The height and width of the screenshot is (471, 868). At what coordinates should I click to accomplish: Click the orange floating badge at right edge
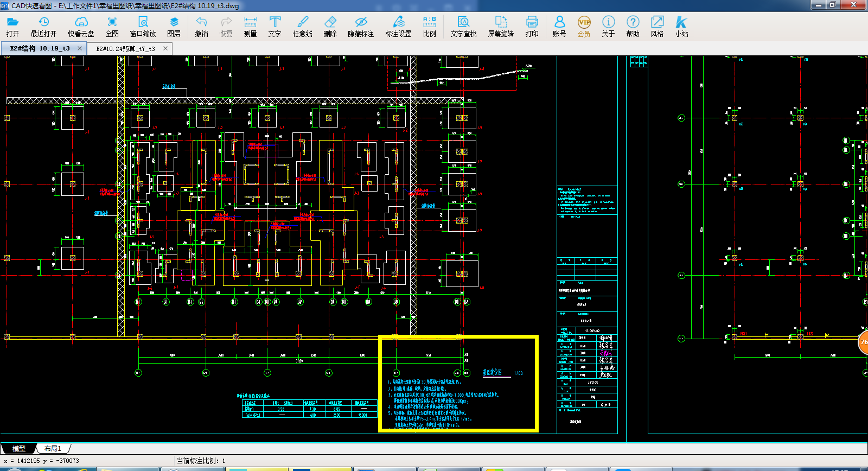(x=863, y=342)
